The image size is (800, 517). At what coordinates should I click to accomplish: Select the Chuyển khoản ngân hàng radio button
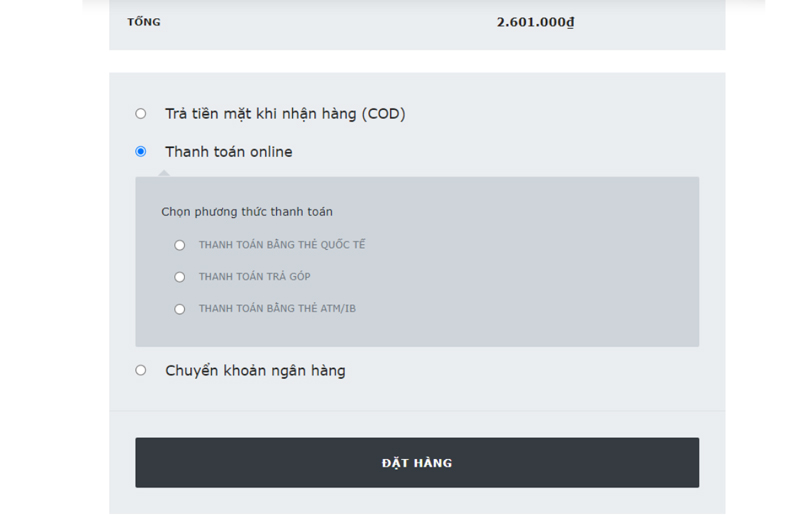click(x=140, y=370)
